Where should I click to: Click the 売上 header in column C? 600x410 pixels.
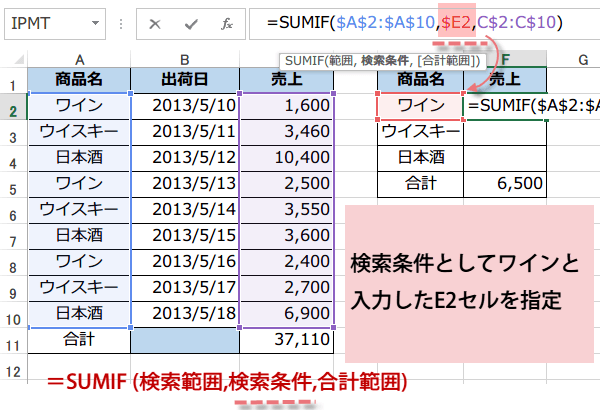287,80
